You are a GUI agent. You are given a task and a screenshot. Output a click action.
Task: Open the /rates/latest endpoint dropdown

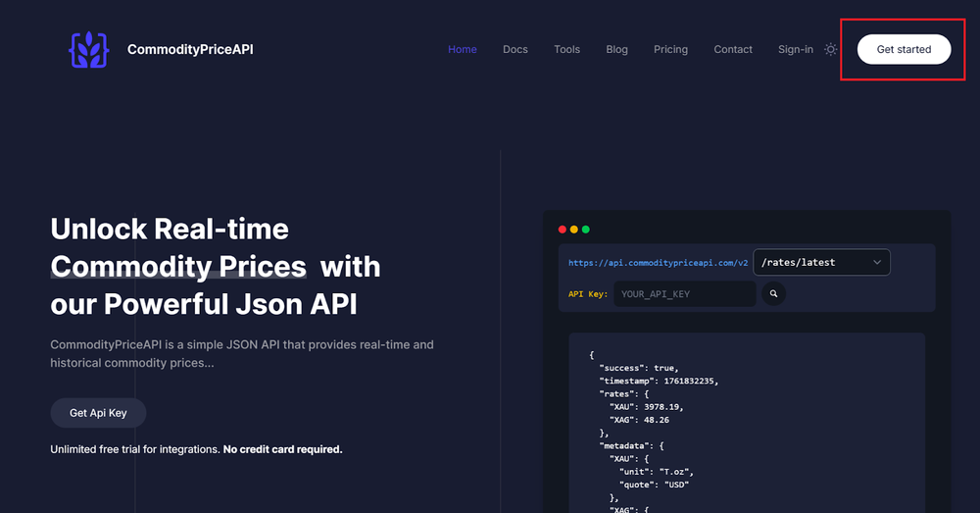(x=822, y=262)
